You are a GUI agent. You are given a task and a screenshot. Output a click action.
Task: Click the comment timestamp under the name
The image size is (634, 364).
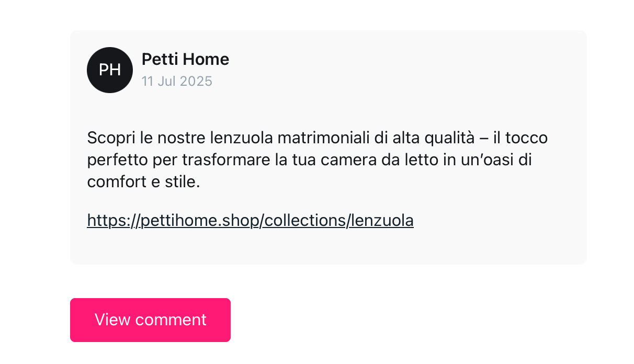[177, 81]
